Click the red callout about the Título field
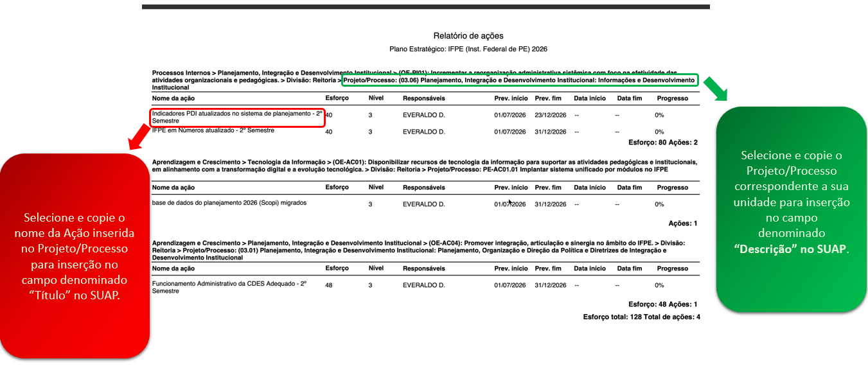Viewport: 868px width, 368px height. pyautogui.click(x=75, y=256)
